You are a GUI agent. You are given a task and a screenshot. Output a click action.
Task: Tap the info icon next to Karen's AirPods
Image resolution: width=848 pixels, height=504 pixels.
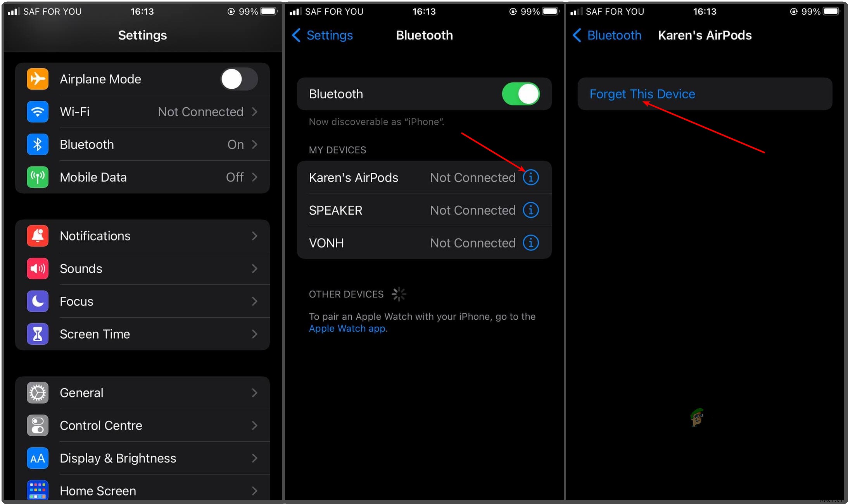point(531,177)
